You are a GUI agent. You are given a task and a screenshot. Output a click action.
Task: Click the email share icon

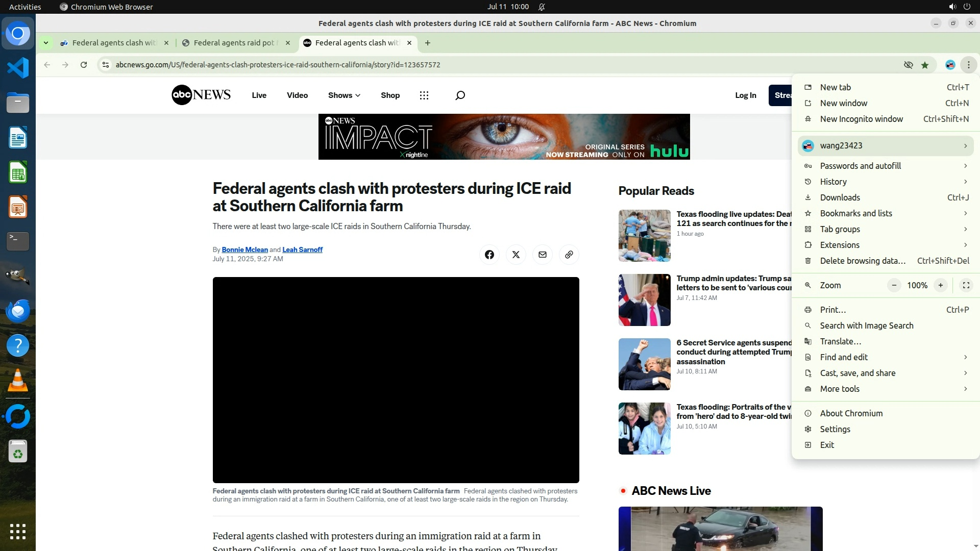tap(542, 255)
